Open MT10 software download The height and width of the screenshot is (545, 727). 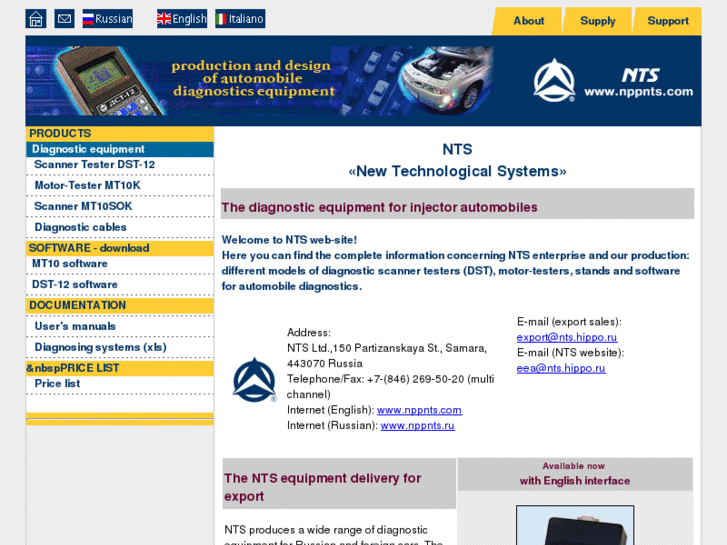[70, 263]
